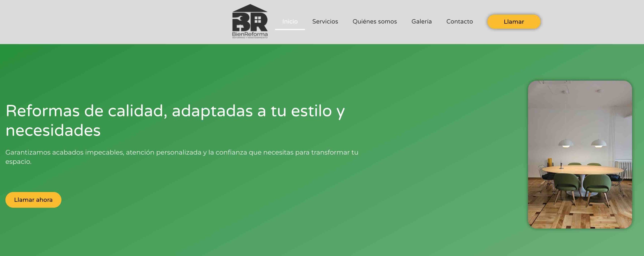Click the left pendant lamp in photo
The image size is (644, 256).
(x=566, y=143)
